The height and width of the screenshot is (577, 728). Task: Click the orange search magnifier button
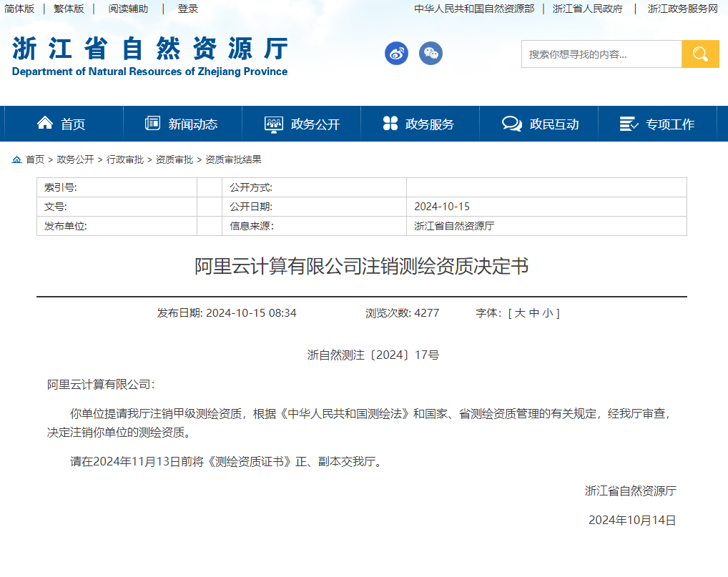pos(700,54)
